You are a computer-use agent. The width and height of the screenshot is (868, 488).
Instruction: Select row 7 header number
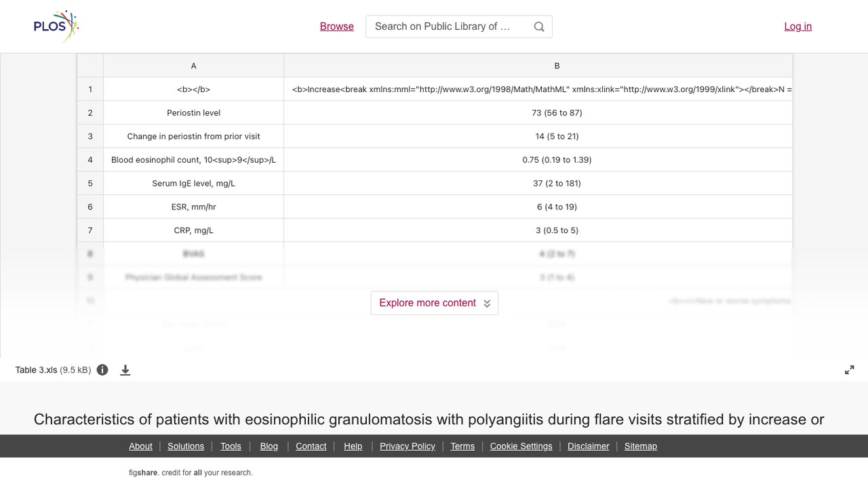coord(90,230)
